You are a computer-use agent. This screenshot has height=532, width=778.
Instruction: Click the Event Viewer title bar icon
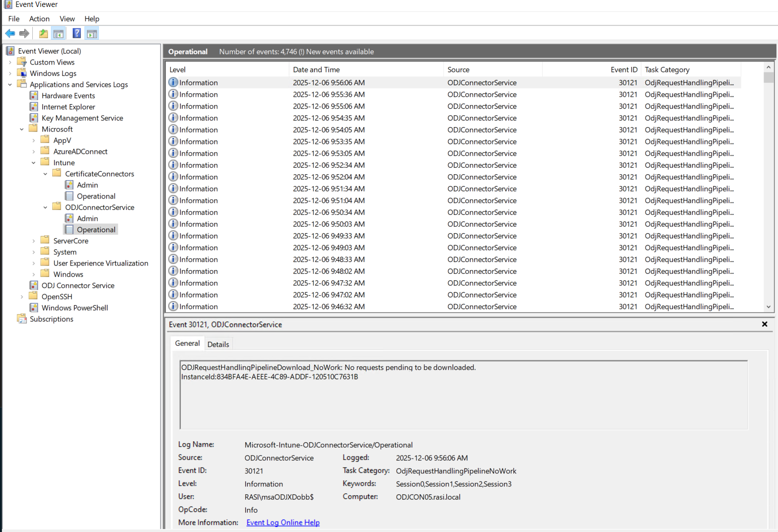[x=8, y=4]
